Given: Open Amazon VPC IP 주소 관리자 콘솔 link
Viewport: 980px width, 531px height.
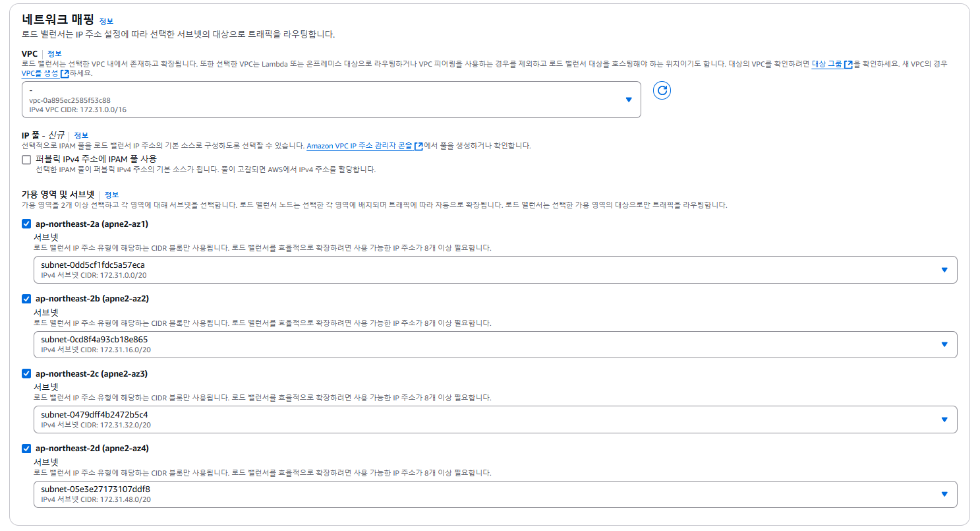Looking at the screenshot, I should point(360,146).
